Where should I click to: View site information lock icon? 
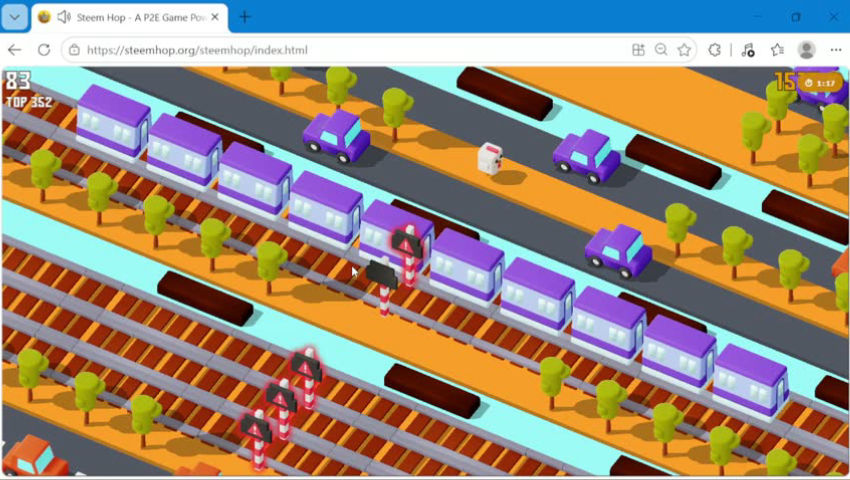tap(74, 50)
